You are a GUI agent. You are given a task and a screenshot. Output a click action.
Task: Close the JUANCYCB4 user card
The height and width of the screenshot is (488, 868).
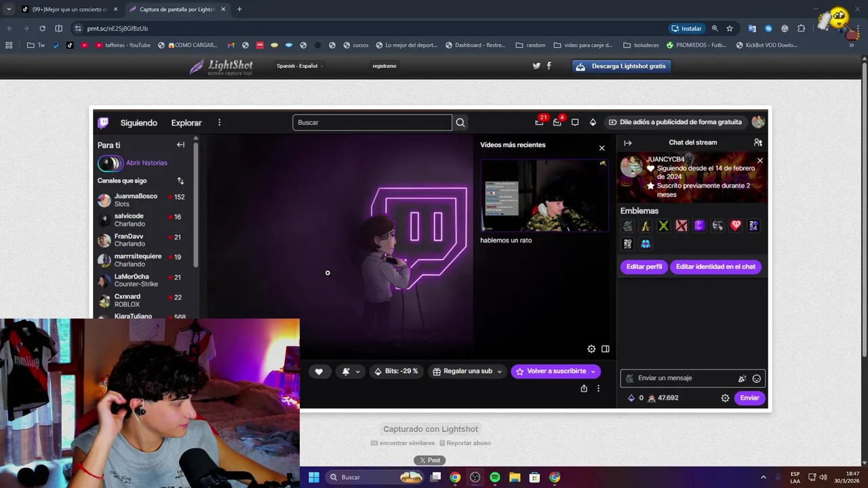tap(759, 161)
